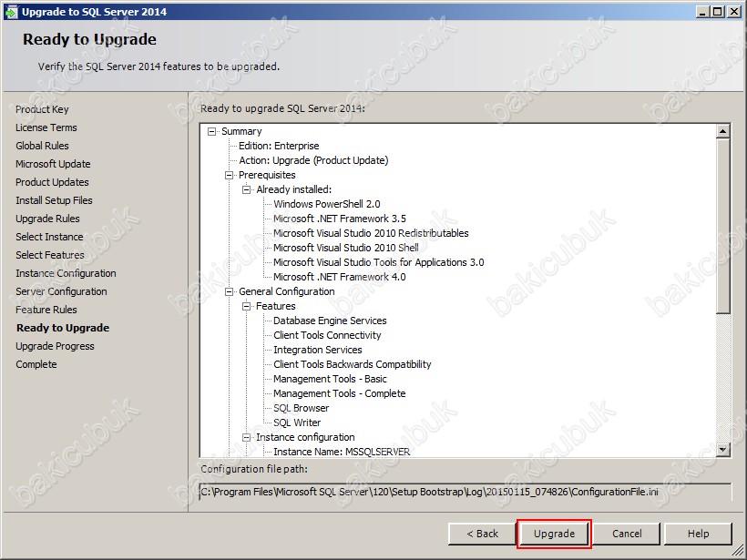
Task: Select Integration Services feature
Action: 317,350
